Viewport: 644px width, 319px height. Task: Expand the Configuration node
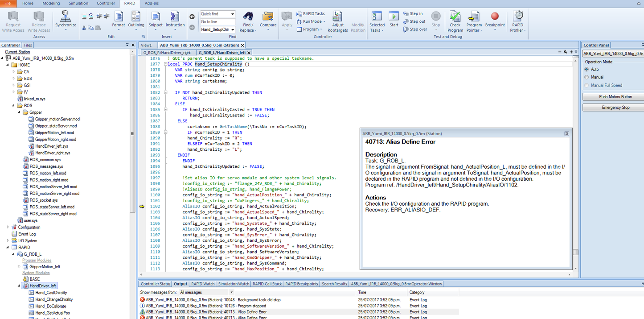(x=8, y=227)
